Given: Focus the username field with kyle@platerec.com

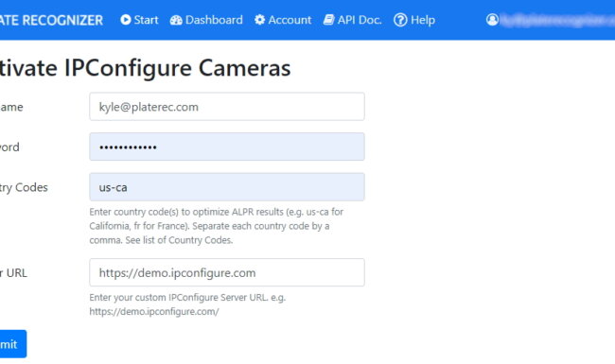Looking at the screenshot, I should (227, 107).
